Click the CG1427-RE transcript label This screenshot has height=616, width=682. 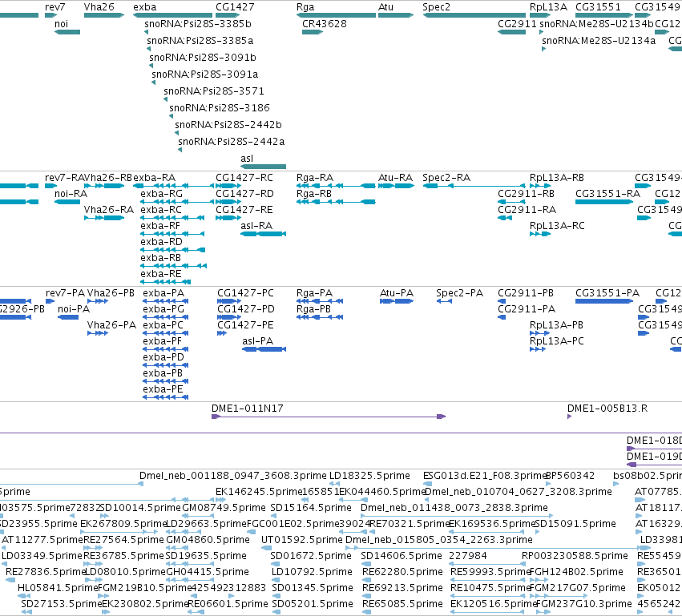[244, 210]
